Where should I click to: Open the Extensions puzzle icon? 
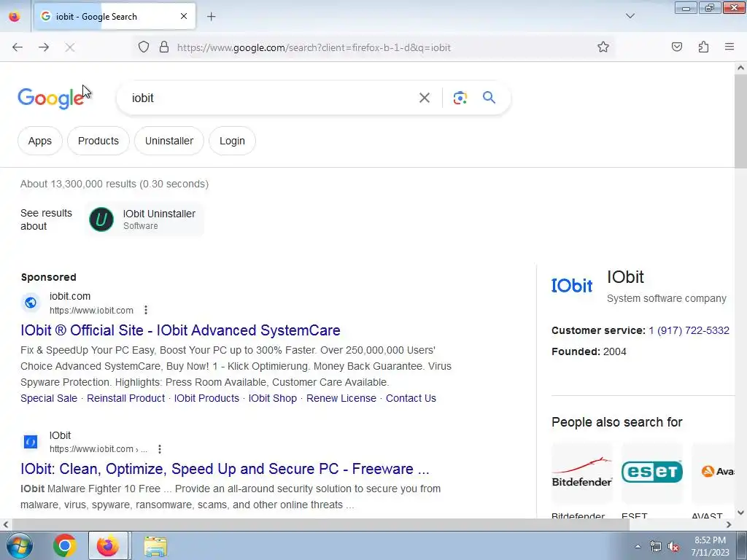click(703, 47)
